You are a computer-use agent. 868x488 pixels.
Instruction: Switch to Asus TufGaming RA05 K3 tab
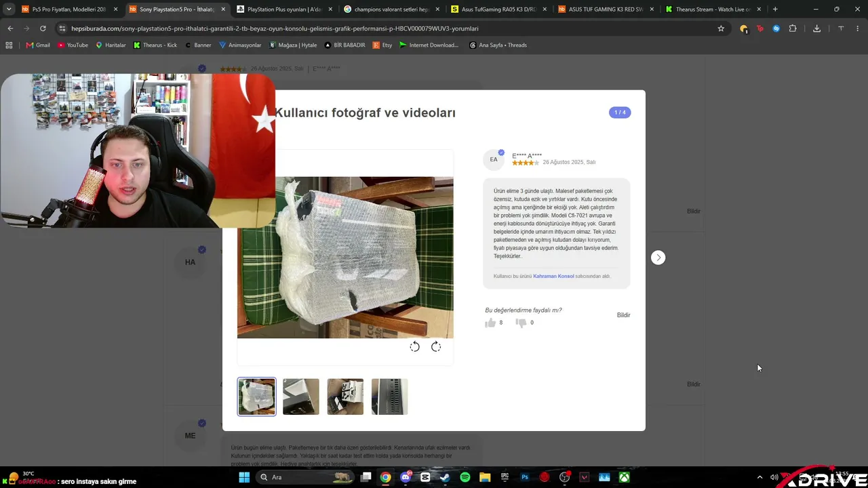pyautogui.click(x=500, y=9)
